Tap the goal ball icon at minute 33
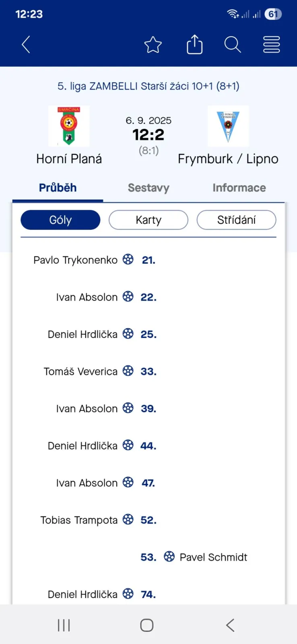This screenshot has height=644, width=297. (x=128, y=371)
